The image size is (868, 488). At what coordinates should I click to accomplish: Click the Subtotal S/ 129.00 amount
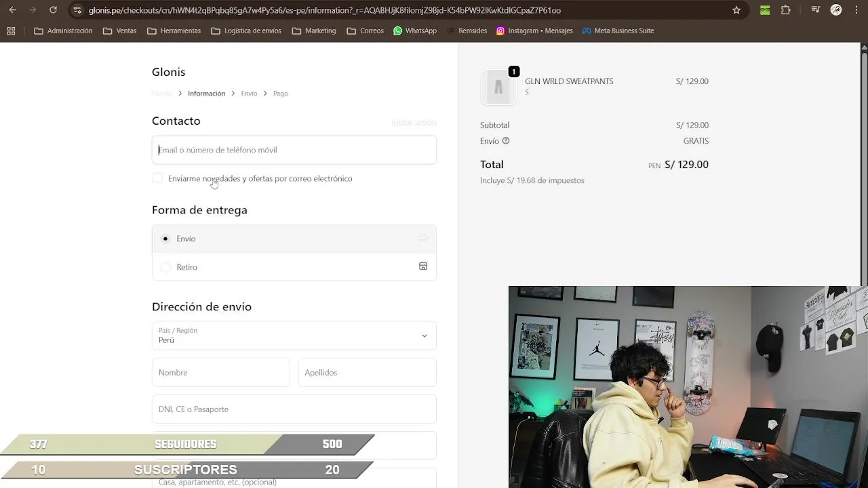click(x=692, y=125)
